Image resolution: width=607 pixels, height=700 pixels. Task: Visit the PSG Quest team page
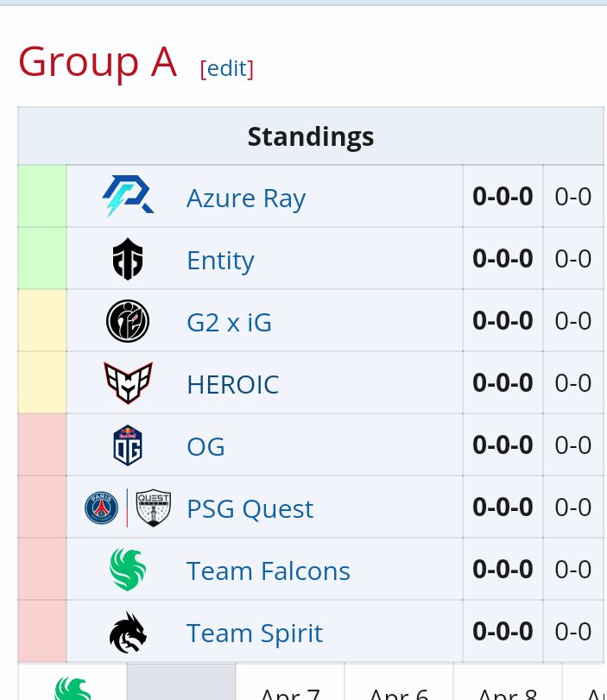click(250, 508)
